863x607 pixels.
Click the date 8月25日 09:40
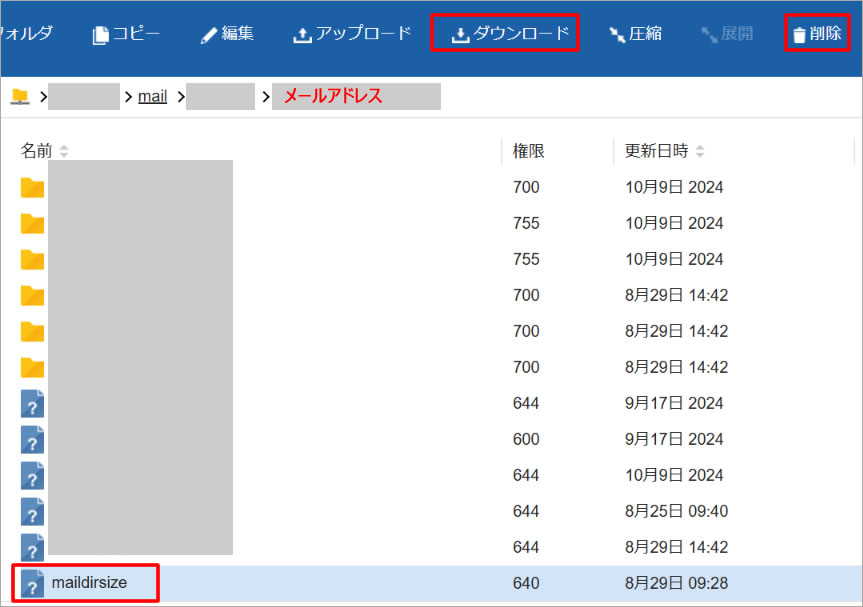point(676,511)
